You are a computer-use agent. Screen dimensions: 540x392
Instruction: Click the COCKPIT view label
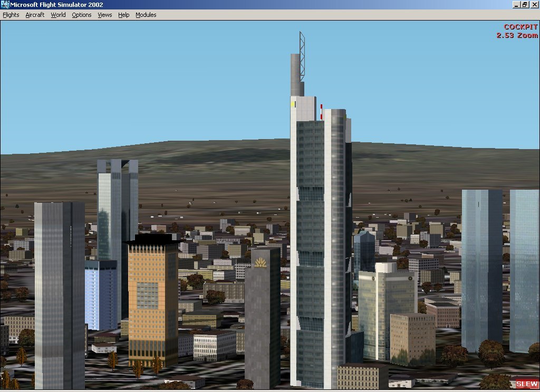point(520,27)
